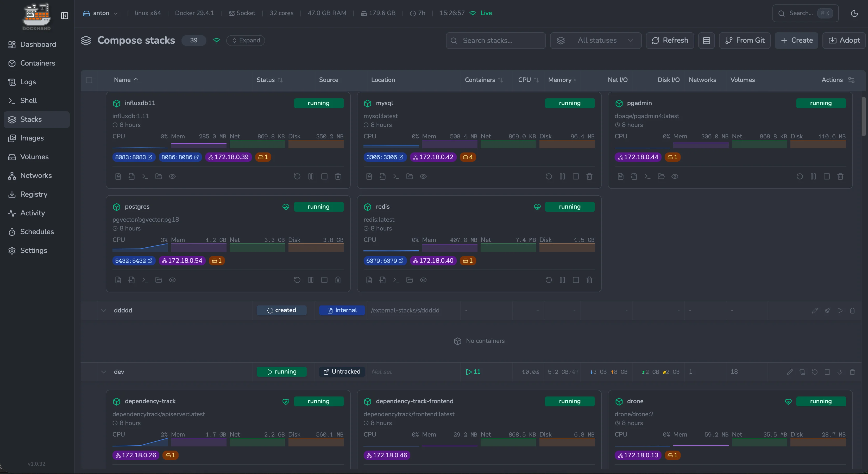
Task: Start the ddddd stack with play icon
Action: click(x=840, y=311)
